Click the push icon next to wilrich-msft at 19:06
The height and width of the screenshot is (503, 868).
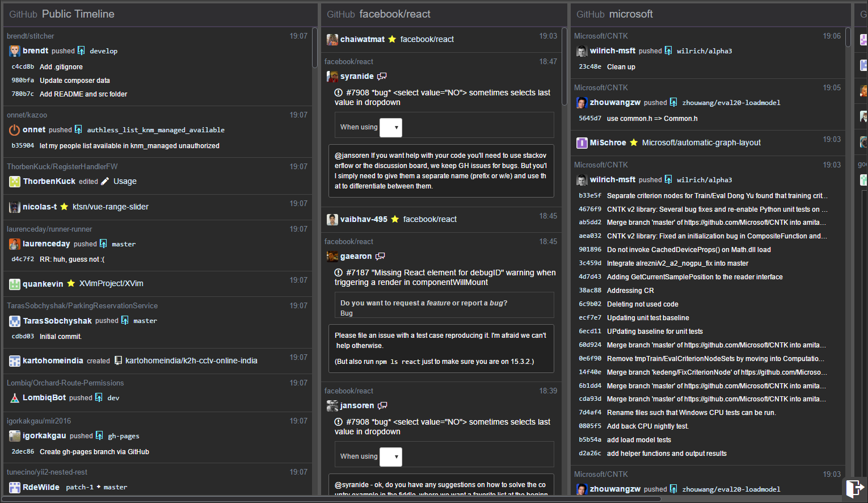click(668, 51)
